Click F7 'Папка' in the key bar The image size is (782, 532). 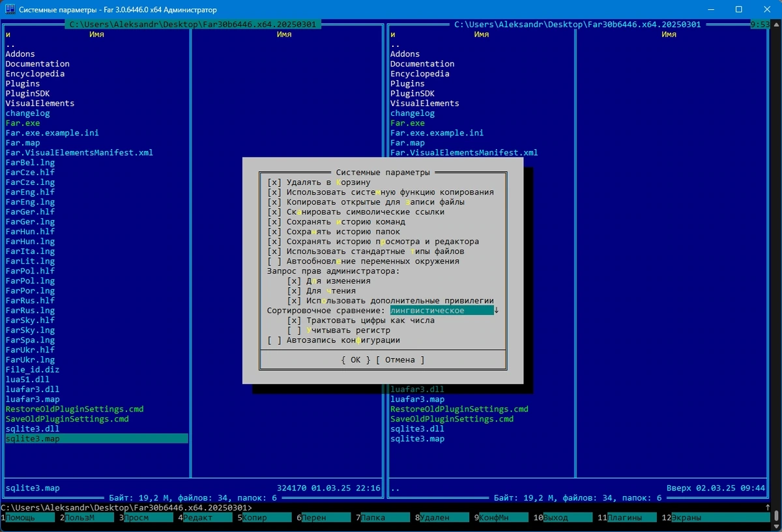pos(383,518)
